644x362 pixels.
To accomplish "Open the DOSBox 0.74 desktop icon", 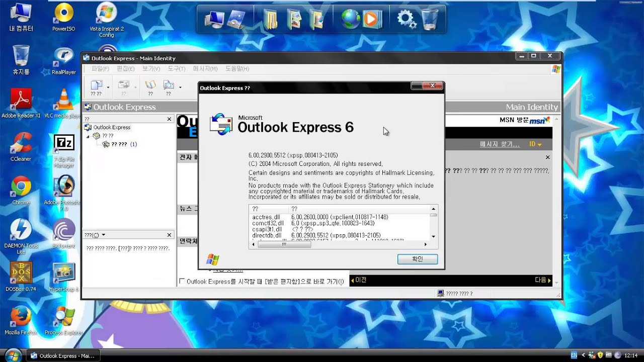I will (21, 277).
